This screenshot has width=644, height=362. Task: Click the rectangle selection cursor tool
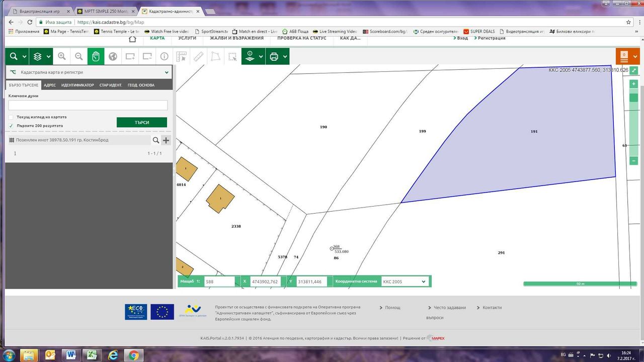(x=232, y=56)
